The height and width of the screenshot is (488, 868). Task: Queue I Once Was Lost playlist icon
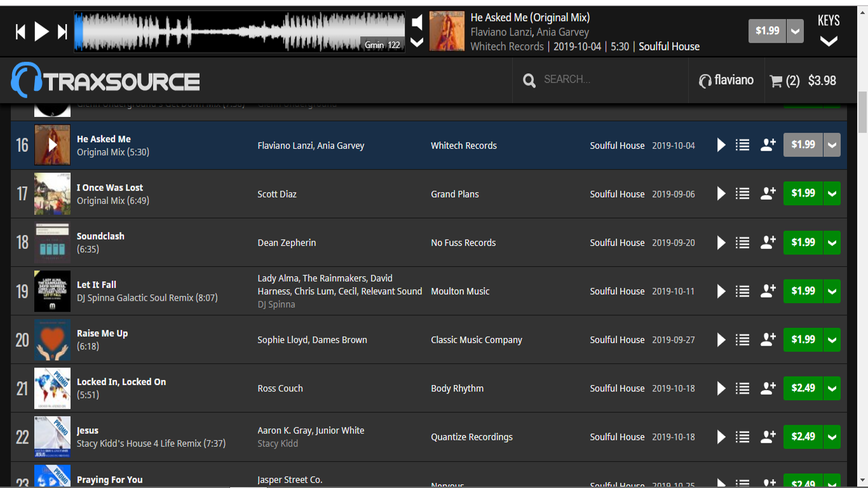pyautogui.click(x=742, y=193)
